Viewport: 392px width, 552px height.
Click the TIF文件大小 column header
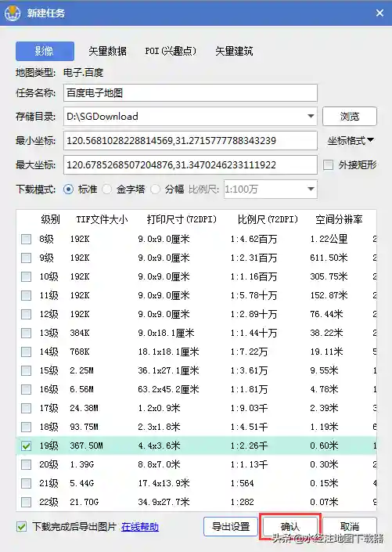pos(102,220)
